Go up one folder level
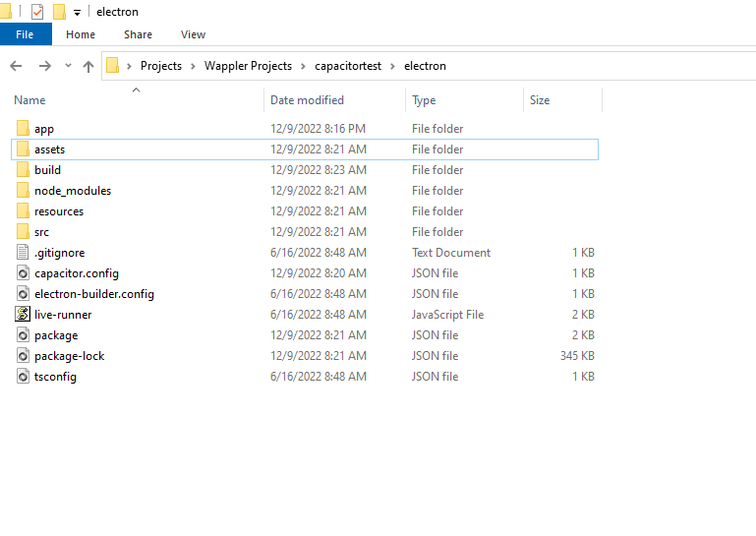 click(x=88, y=66)
